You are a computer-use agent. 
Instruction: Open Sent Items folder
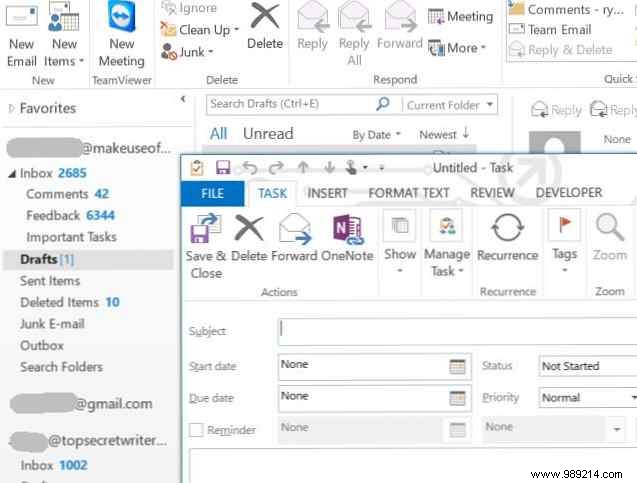pos(50,281)
